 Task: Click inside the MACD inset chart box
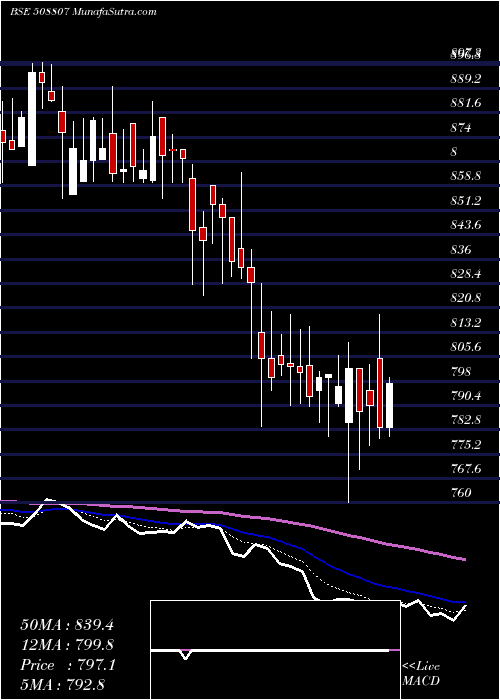[275, 650]
